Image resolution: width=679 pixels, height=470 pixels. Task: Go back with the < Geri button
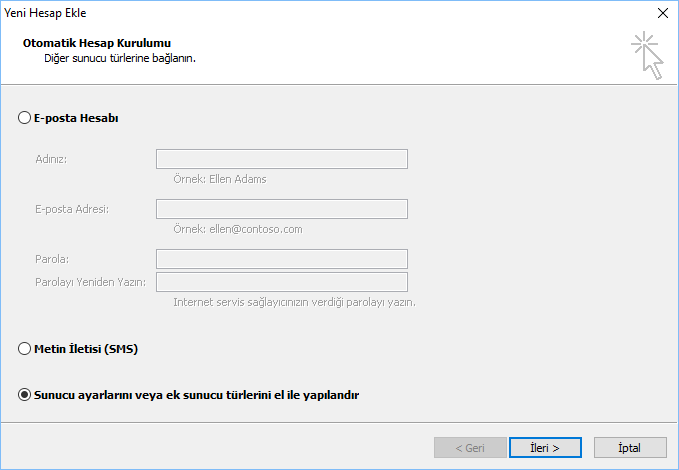point(471,447)
